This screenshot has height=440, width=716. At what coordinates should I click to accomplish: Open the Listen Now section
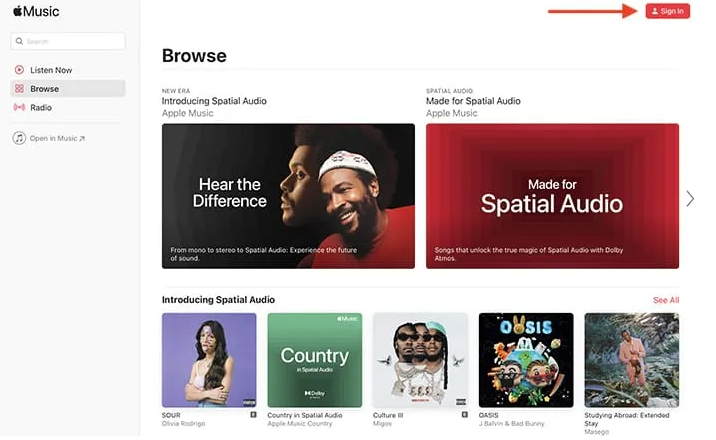68,70
